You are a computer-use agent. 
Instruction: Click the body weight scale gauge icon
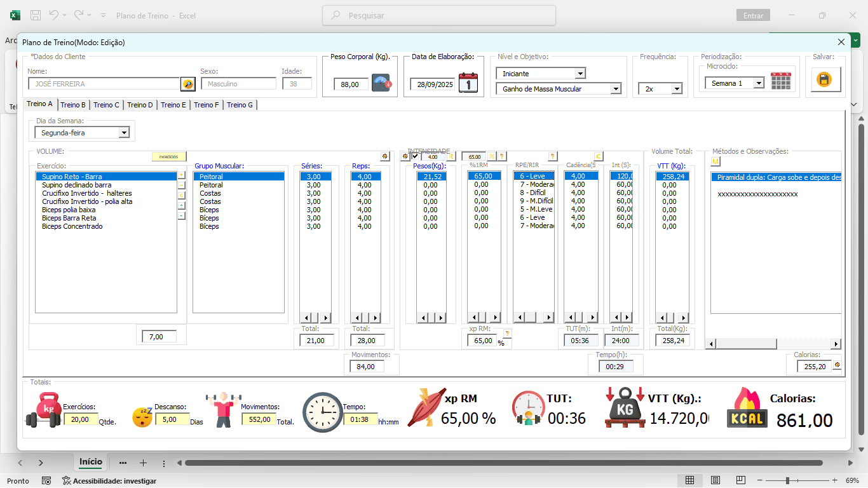click(x=381, y=83)
